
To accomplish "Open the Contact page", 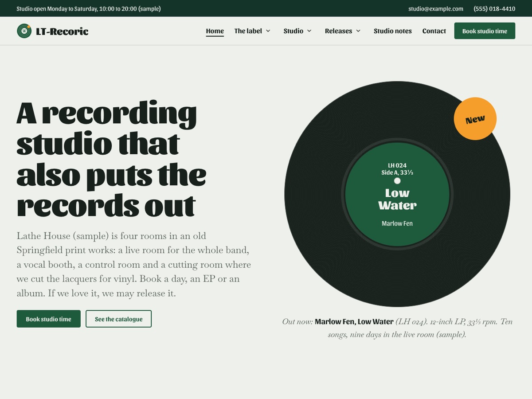I will pos(434,31).
